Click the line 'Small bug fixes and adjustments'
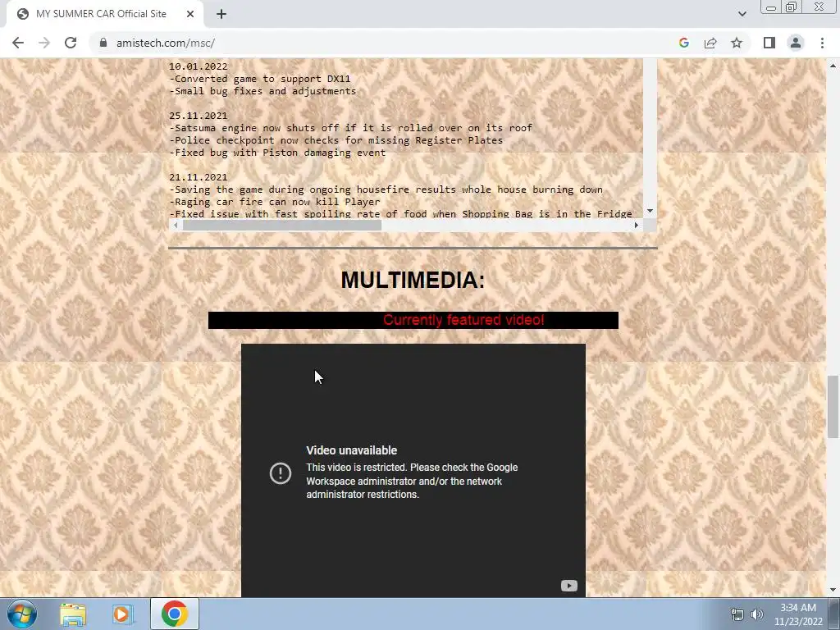 [262, 91]
